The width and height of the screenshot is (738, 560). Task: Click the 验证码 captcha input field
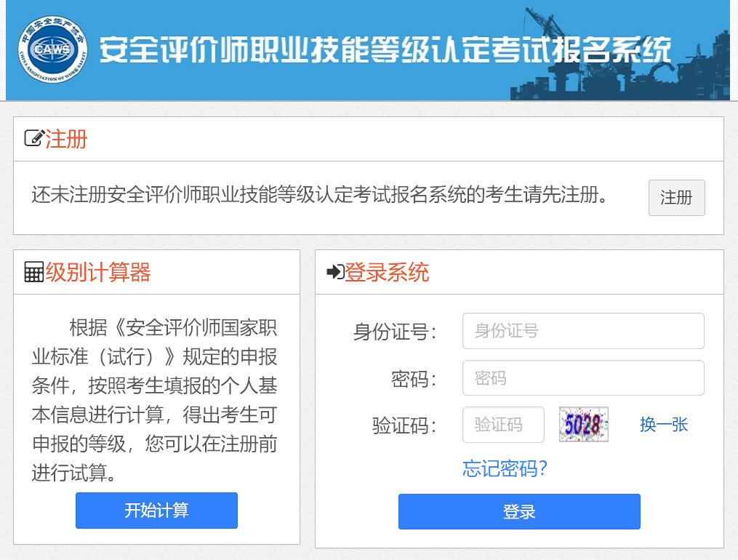503,424
